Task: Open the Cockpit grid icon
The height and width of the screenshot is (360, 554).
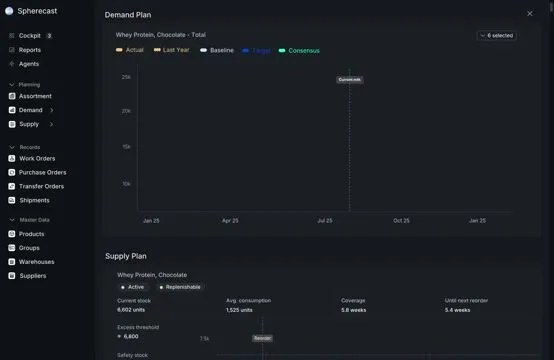Action: (12, 36)
